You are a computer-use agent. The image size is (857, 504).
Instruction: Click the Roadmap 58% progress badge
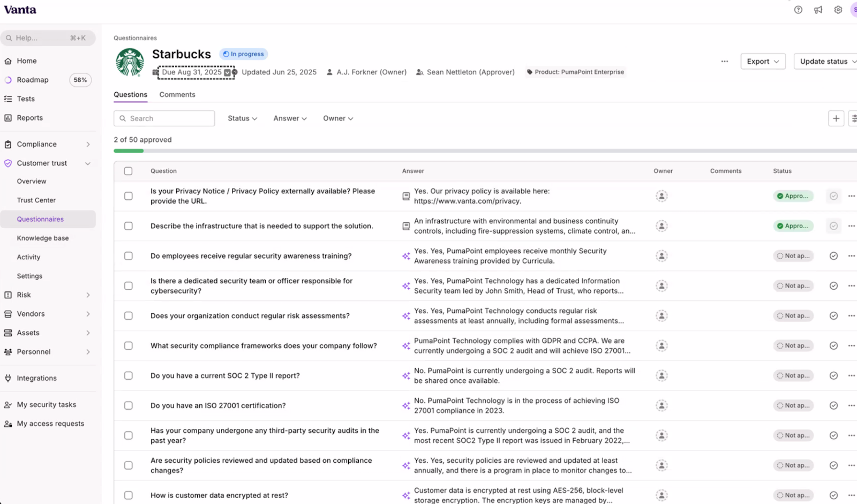(80, 80)
